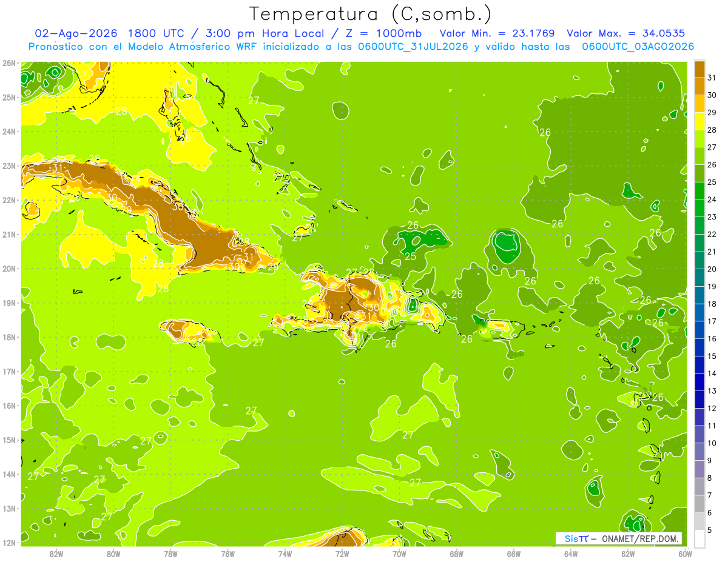Pick the dark blue legend swatch between 12 and 13
Screen dimensions: 728x562
click(699, 400)
